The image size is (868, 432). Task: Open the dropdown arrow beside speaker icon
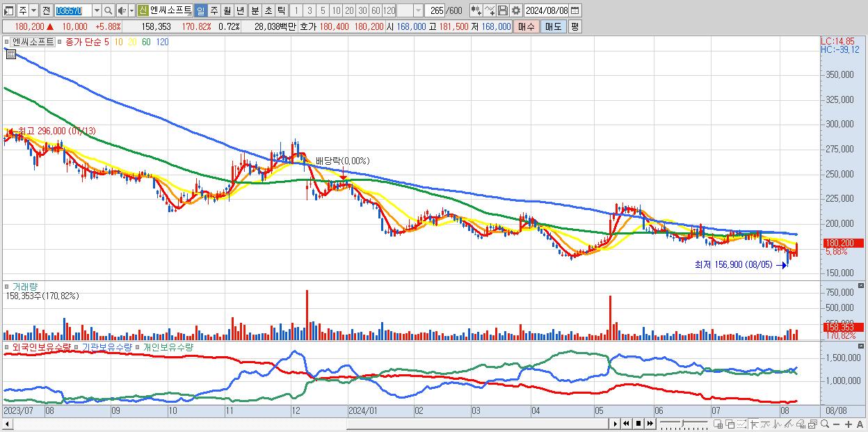(132, 10)
